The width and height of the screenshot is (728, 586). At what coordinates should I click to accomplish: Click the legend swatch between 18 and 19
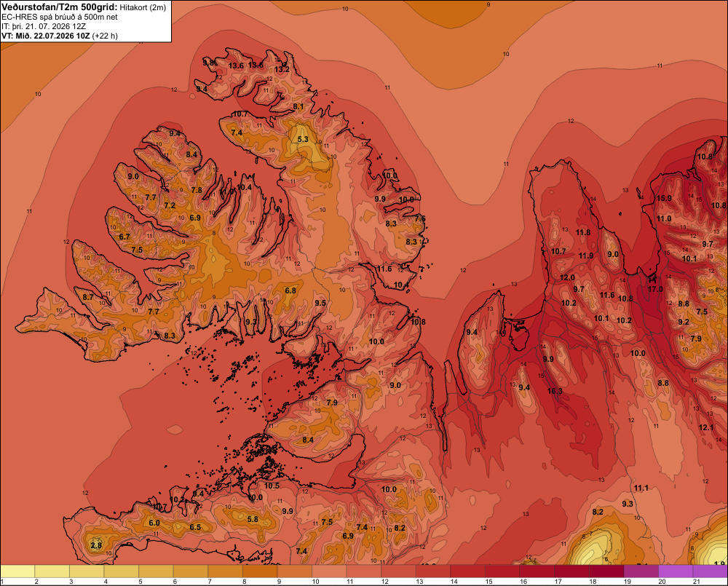[x=606, y=571]
